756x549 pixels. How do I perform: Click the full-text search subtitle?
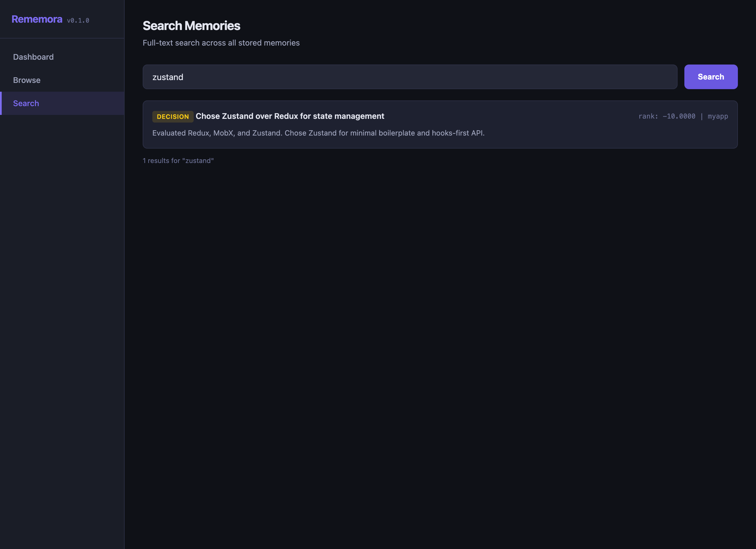click(221, 43)
